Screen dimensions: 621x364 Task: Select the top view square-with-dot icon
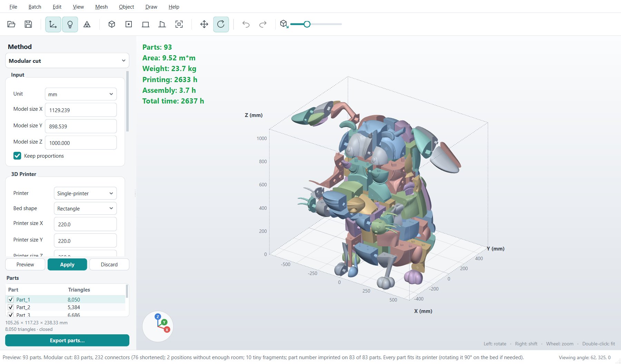[129, 24]
